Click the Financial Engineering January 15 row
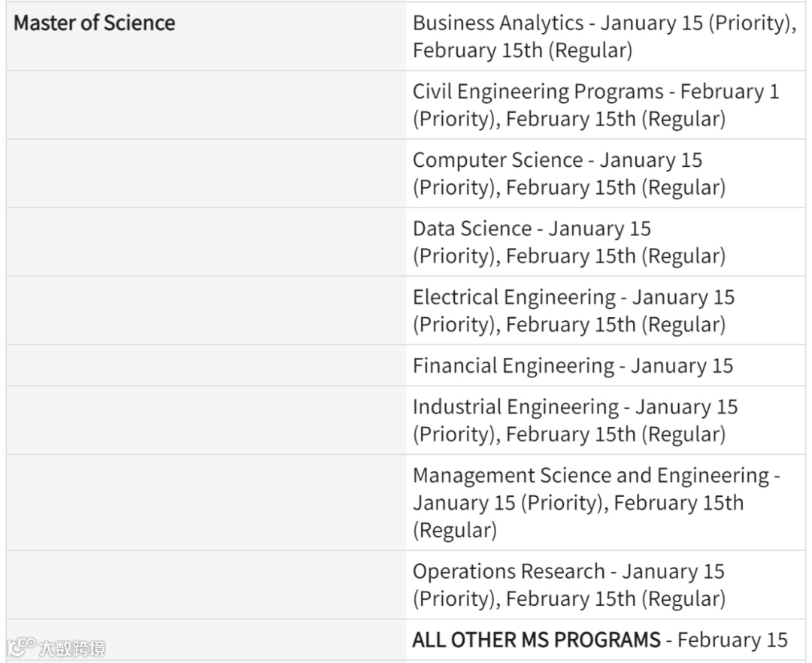This screenshot has height=663, width=812. [572, 366]
